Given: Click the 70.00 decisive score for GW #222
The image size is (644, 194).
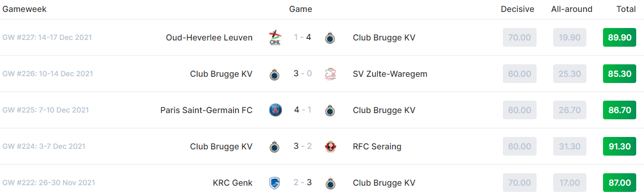Looking at the screenshot, I should click(x=520, y=183).
